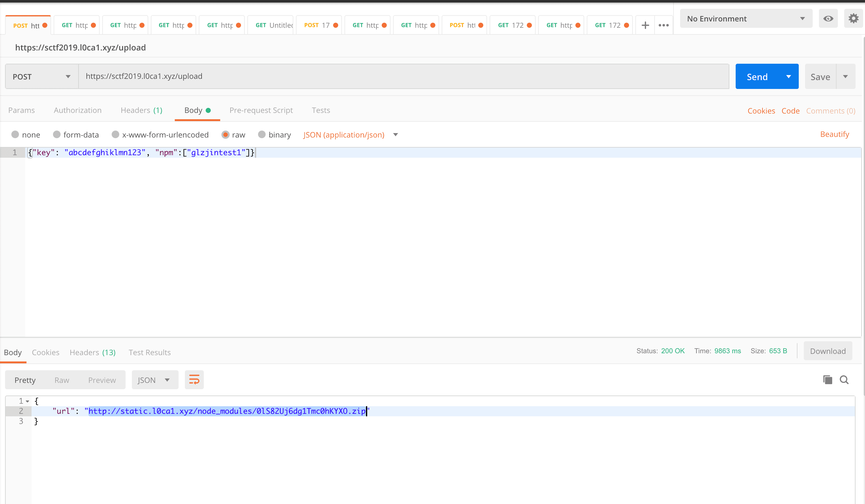Viewport: 865px width, 504px height.
Task: Choose the none body type
Action: [x=15, y=134]
